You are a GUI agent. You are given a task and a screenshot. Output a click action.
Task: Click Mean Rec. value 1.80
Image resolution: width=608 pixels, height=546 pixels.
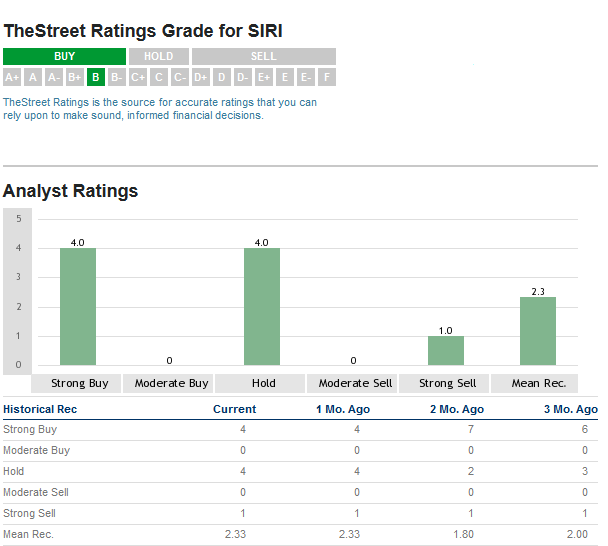pyautogui.click(x=464, y=534)
